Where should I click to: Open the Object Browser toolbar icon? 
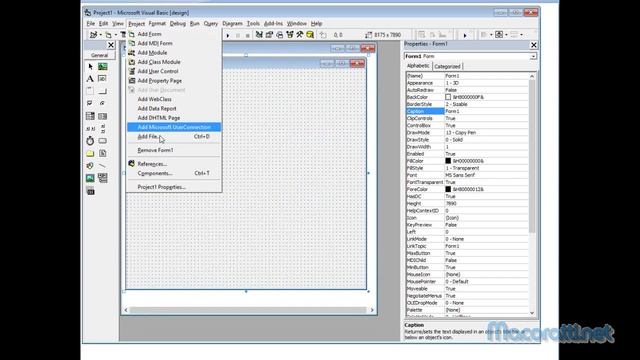pos(289,35)
